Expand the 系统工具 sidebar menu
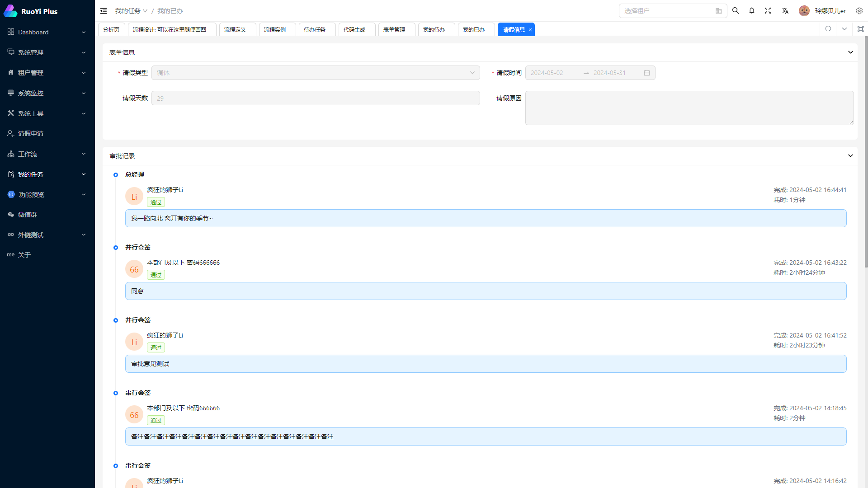This screenshot has width=868, height=488. [84, 113]
